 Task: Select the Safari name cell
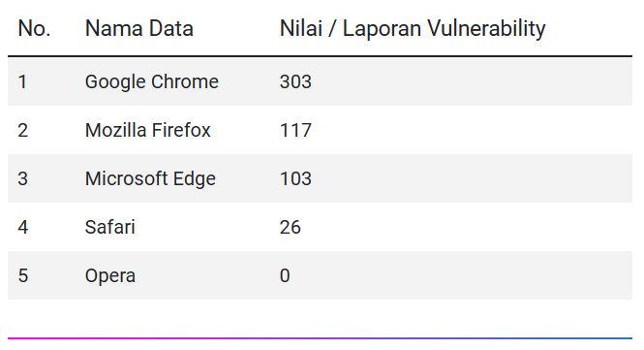[x=109, y=227]
